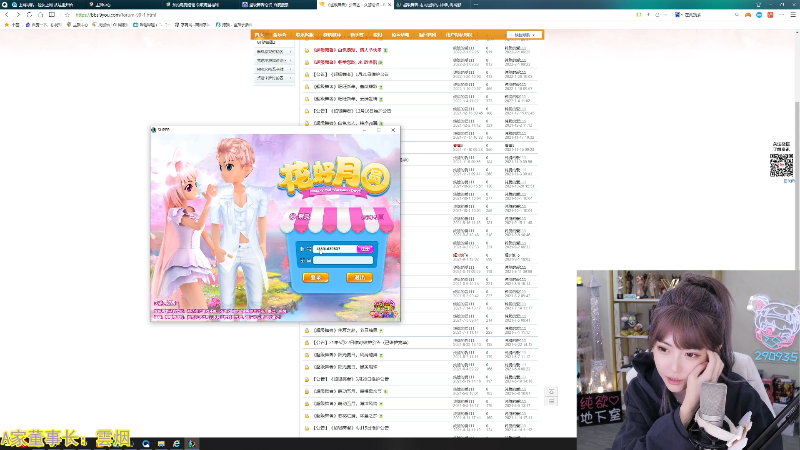Open the file explorer icon in taskbar
The width and height of the screenshot is (800, 450).
point(161,444)
